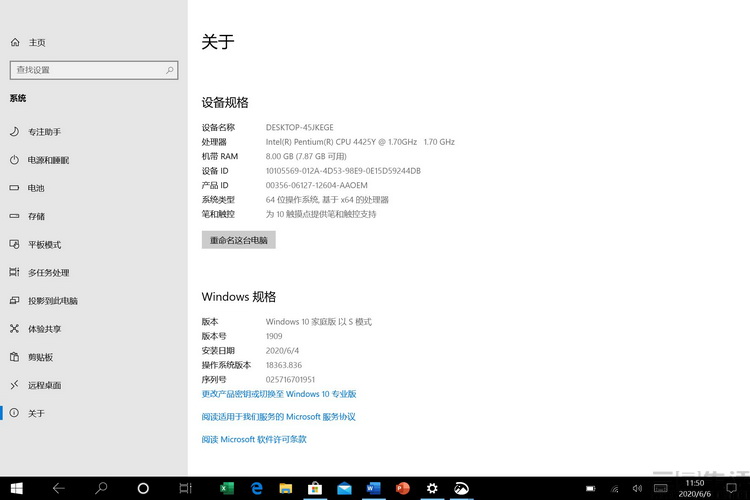Screen dimensions: 750x500
Task: Click RAM value 8.00 GB
Action: (306, 156)
